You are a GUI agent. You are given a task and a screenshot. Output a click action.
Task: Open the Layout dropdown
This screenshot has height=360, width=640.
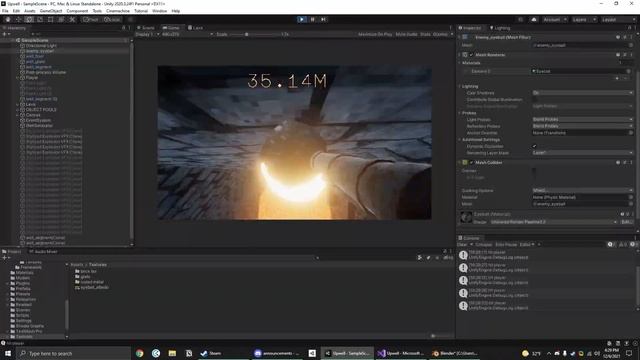[x=618, y=19]
